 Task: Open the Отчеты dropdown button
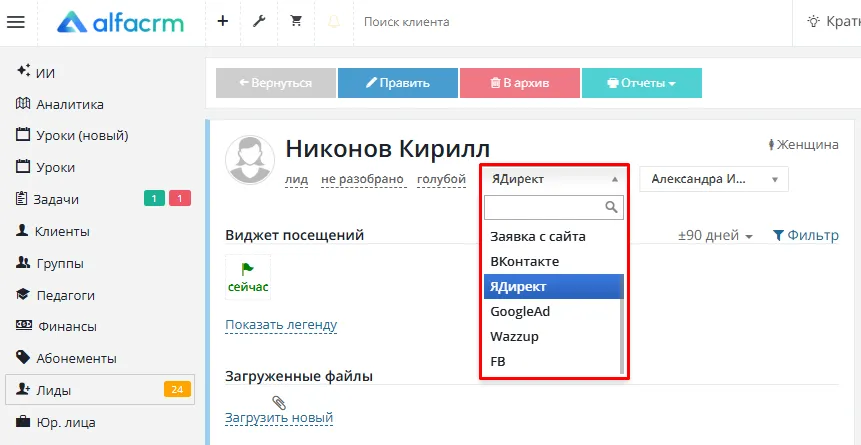click(641, 83)
